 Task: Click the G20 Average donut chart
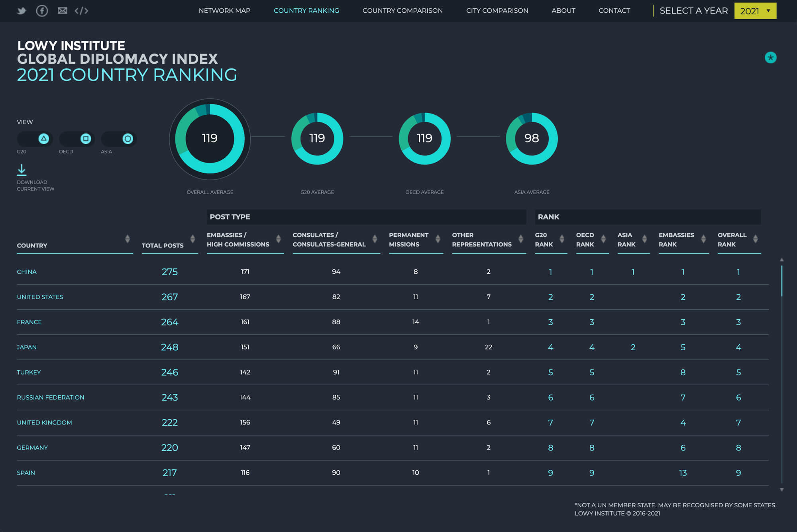(317, 139)
